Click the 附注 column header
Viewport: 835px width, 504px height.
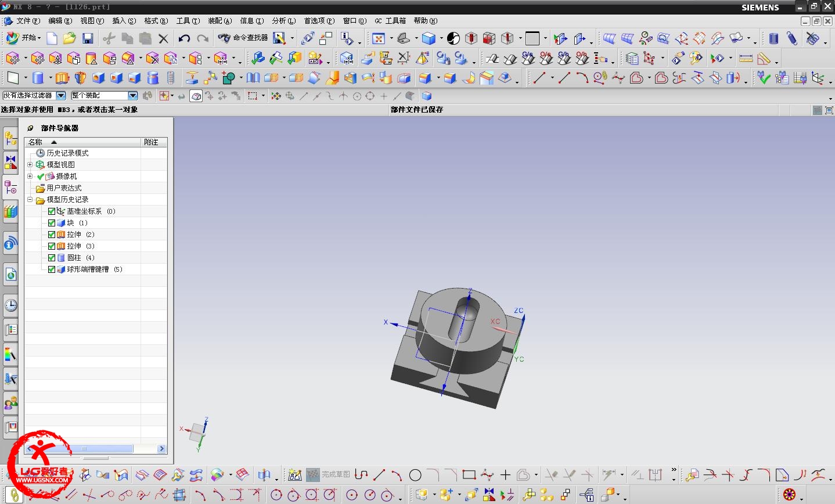pos(154,142)
